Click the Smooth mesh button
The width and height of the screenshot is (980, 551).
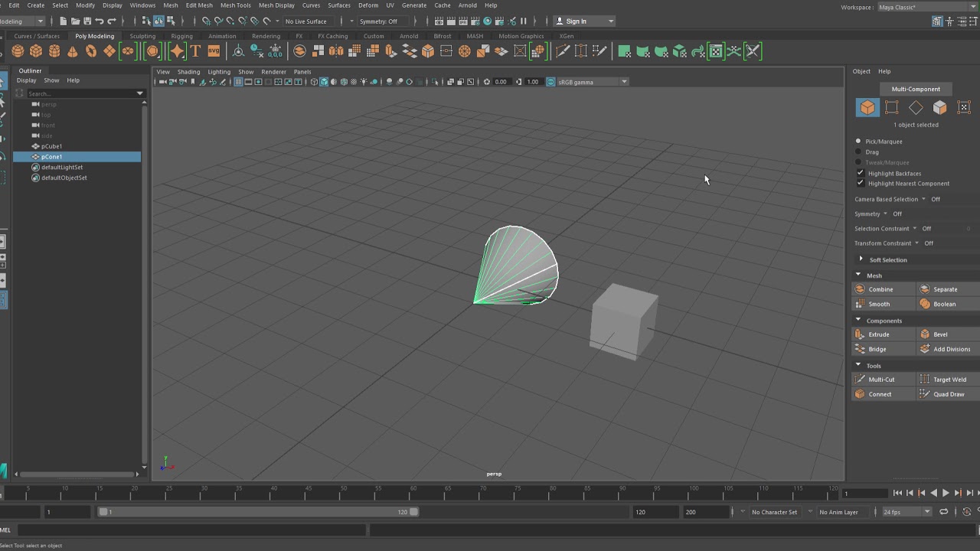pyautogui.click(x=884, y=304)
